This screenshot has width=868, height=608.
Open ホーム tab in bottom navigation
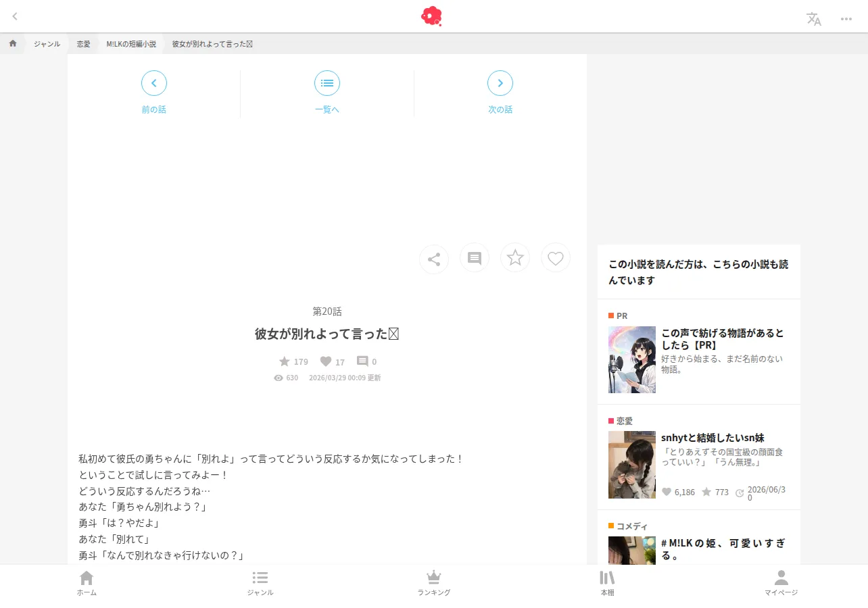[x=87, y=584]
